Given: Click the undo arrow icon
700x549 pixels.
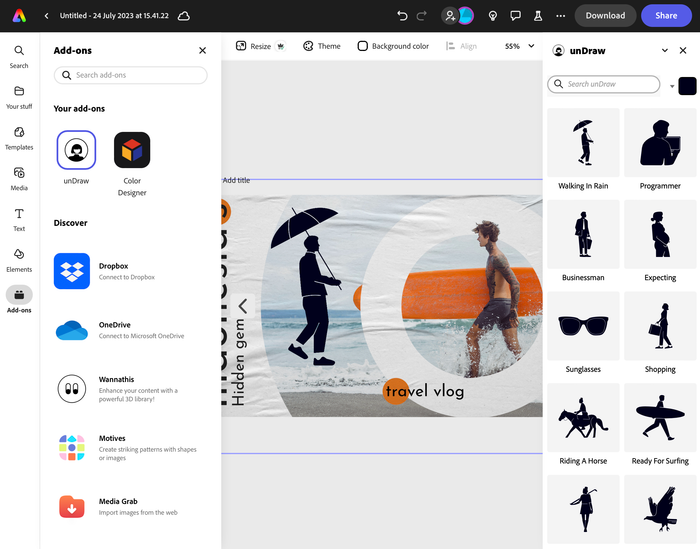Looking at the screenshot, I should point(402,16).
